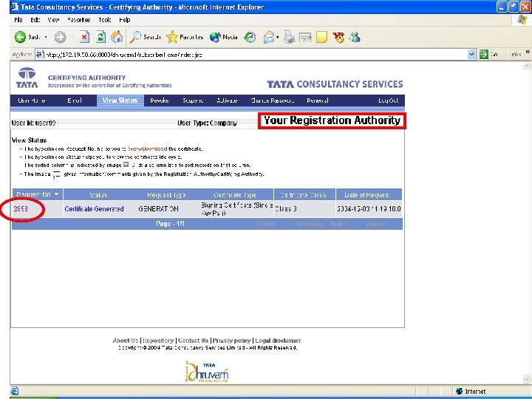The height and width of the screenshot is (399, 532).
Task: Sort by Certificate Class column header
Action: (x=303, y=195)
